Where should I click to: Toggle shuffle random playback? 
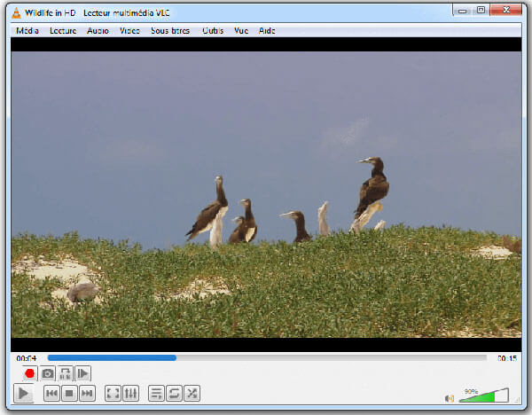tap(192, 394)
